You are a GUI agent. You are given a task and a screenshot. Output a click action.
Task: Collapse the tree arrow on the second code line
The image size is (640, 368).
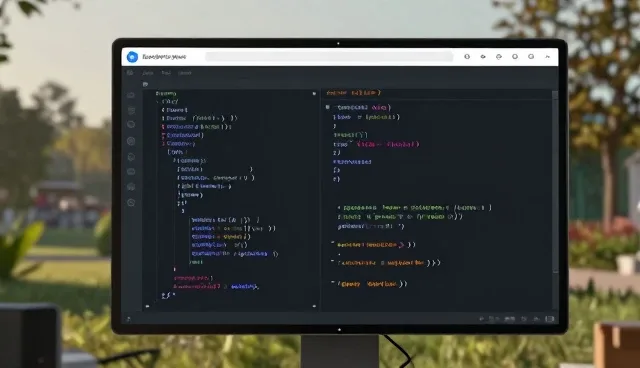coord(158,102)
